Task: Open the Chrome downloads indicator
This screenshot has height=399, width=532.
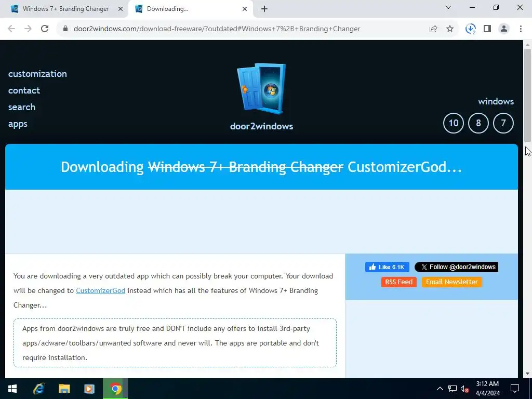Action: 471,29
